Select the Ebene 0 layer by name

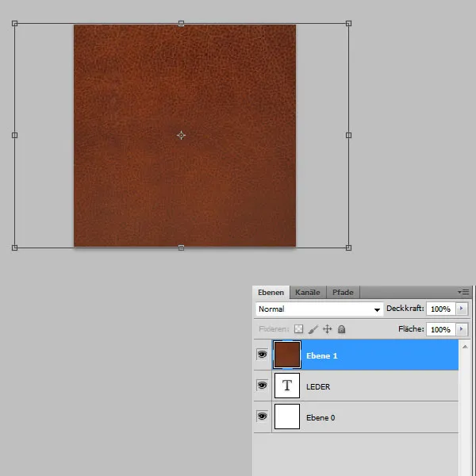click(321, 417)
